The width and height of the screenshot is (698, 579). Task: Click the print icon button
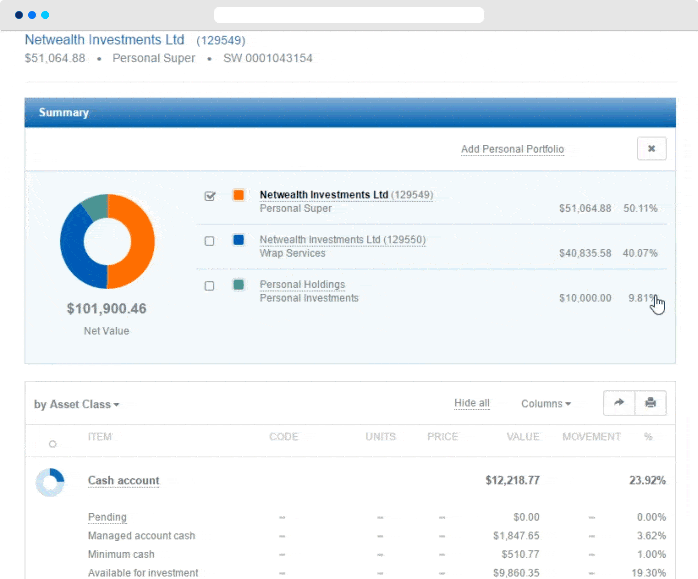click(651, 403)
